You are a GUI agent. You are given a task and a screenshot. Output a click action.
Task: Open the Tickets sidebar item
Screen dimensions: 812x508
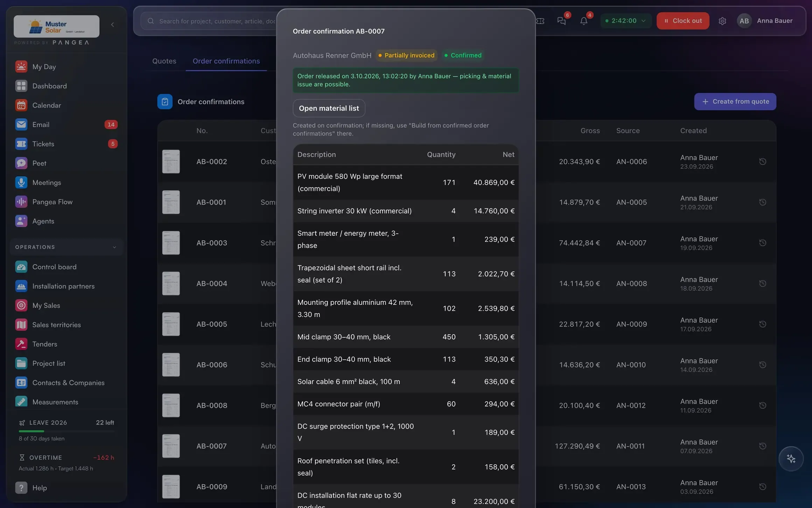click(x=66, y=144)
